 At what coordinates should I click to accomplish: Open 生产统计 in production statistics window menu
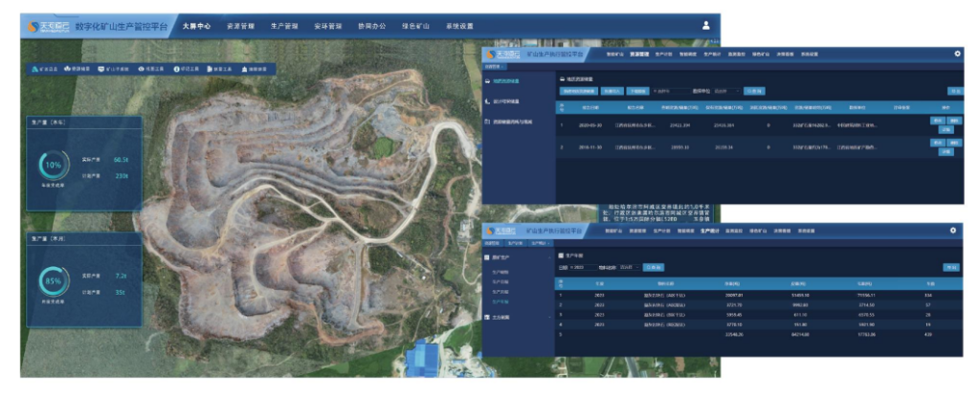(x=710, y=231)
